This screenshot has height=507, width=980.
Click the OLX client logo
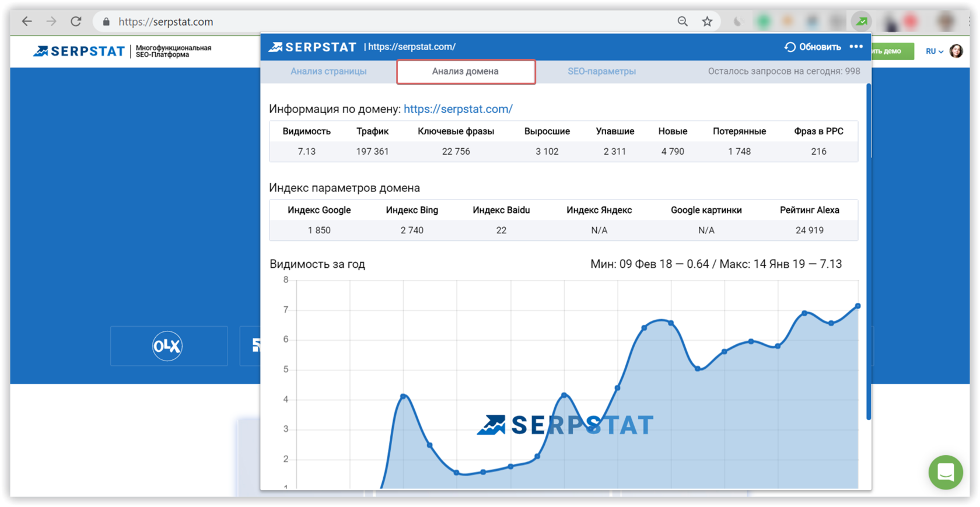[x=167, y=346]
